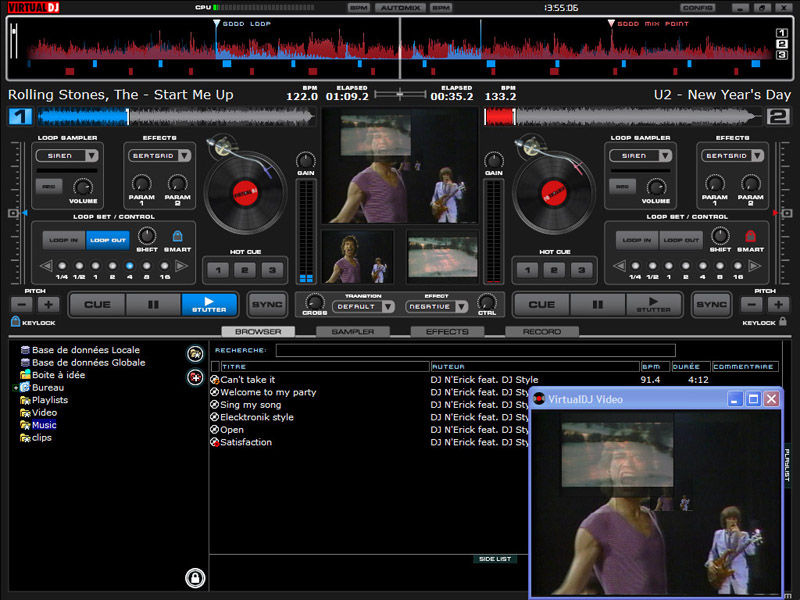Click the red icon beside the file list
This screenshot has height=600, width=800.
pyautogui.click(x=195, y=377)
